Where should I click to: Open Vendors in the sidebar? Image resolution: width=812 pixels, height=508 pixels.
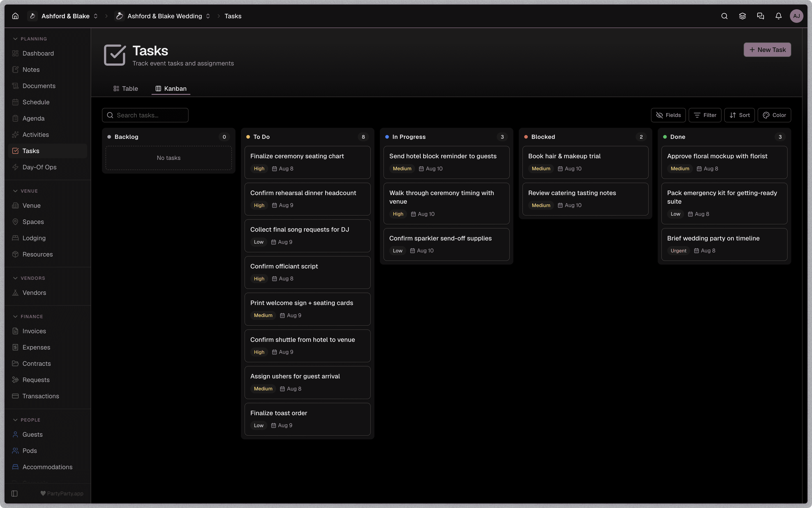(47, 293)
